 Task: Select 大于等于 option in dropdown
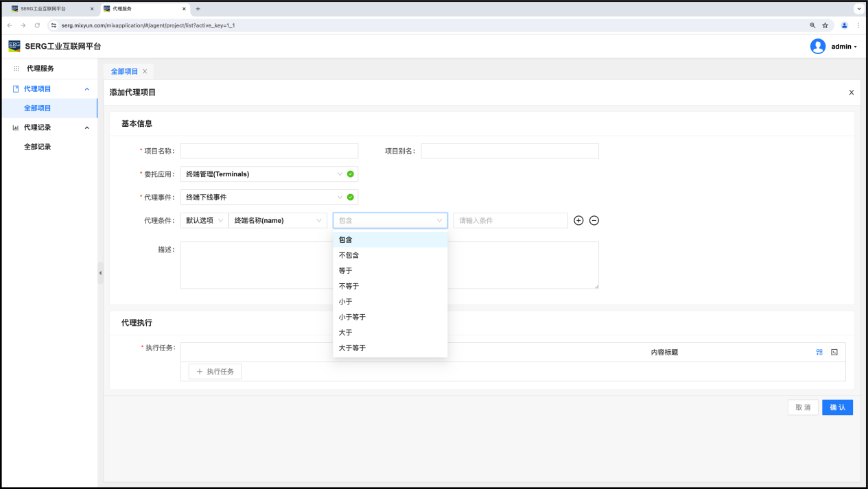[352, 348]
